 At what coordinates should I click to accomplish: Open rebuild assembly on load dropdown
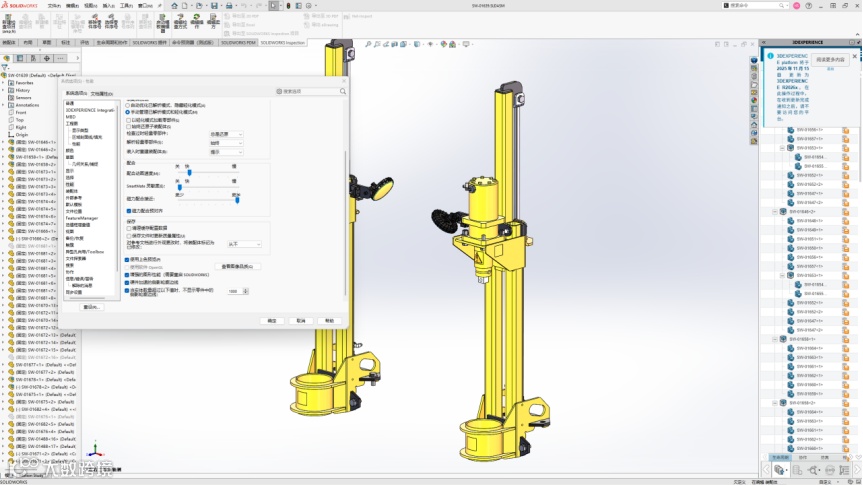pyautogui.click(x=226, y=152)
